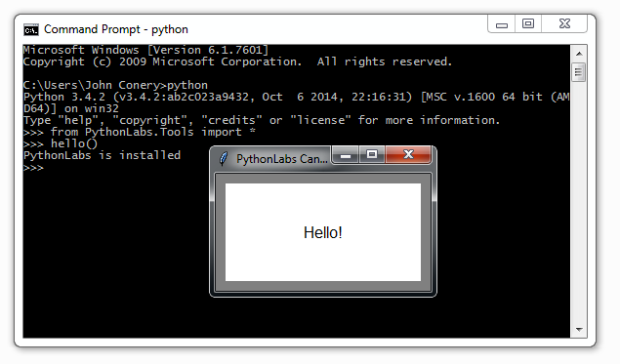Image resolution: width=620 pixels, height=364 pixels.
Task: Click the feather icon in PythonLabs Canvas window
Action: click(224, 159)
